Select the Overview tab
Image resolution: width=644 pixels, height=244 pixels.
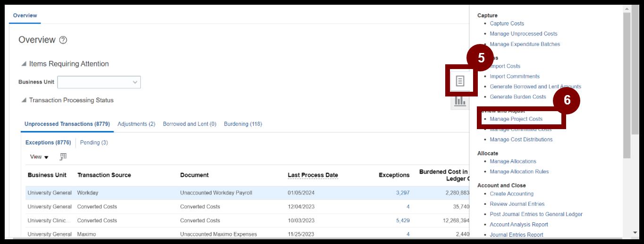point(25,16)
